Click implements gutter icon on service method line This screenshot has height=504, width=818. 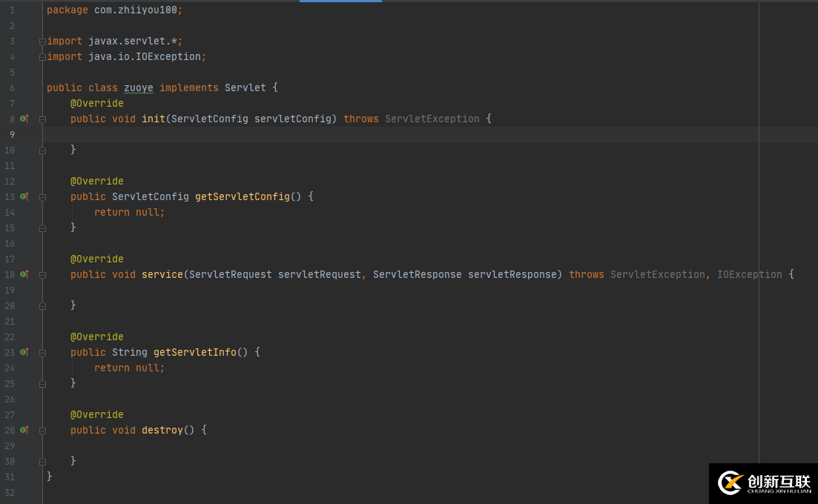[24, 274]
